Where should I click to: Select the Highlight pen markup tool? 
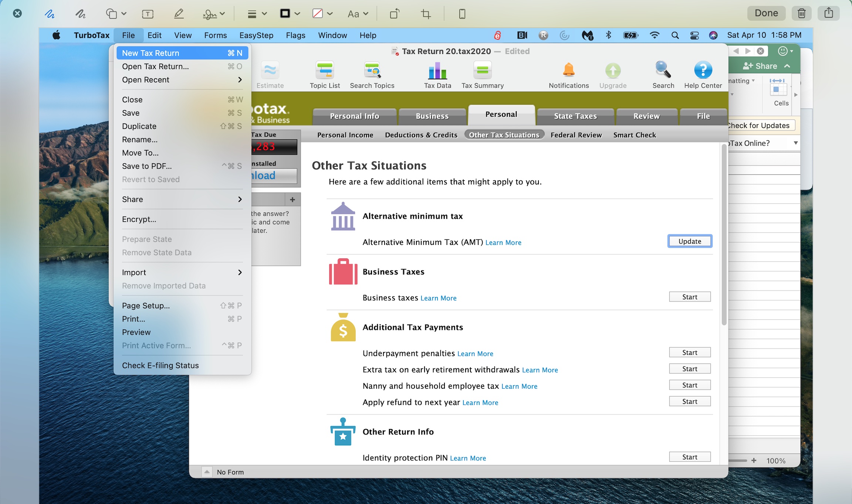point(179,14)
